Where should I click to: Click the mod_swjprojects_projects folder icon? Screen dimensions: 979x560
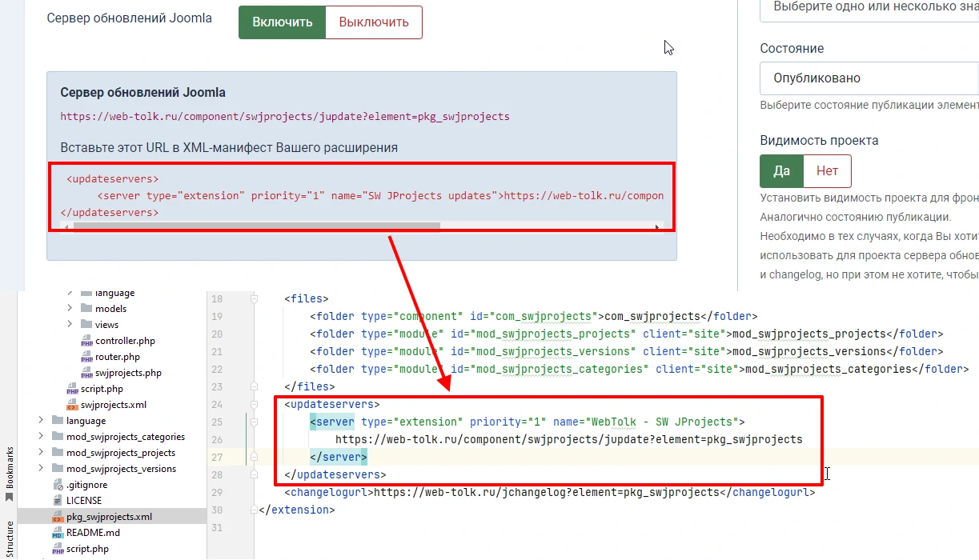[x=58, y=453]
